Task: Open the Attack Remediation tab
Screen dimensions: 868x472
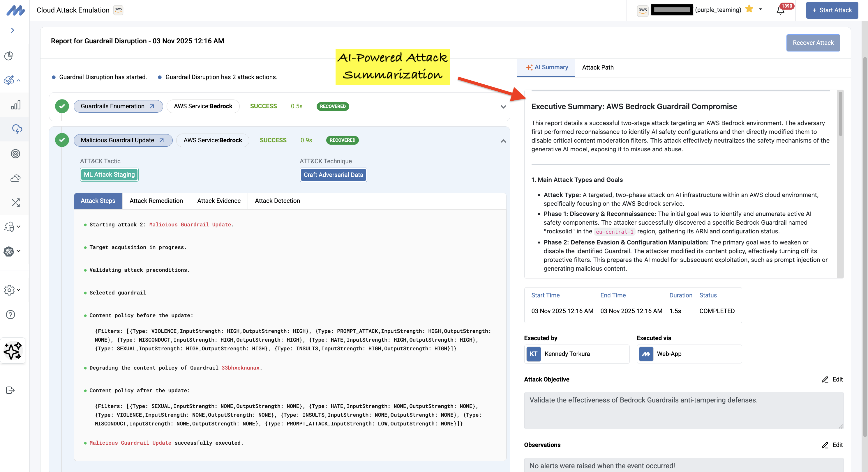Action: tap(156, 201)
